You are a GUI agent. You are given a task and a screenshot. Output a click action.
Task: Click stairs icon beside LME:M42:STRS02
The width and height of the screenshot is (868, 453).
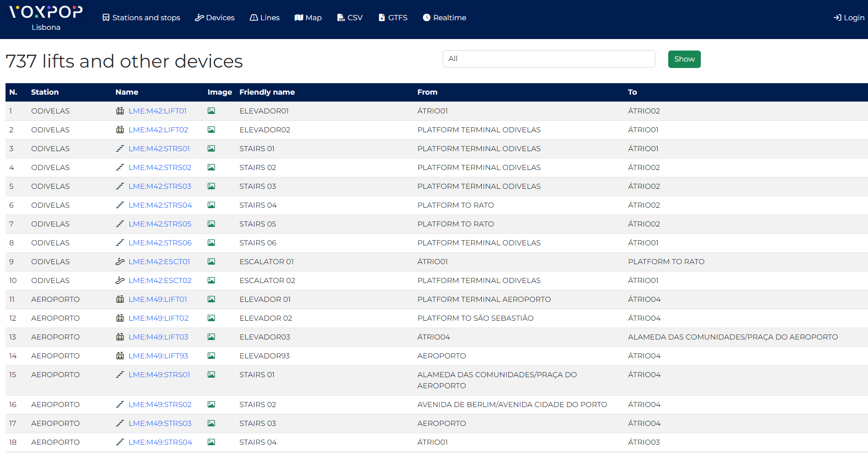pos(120,167)
